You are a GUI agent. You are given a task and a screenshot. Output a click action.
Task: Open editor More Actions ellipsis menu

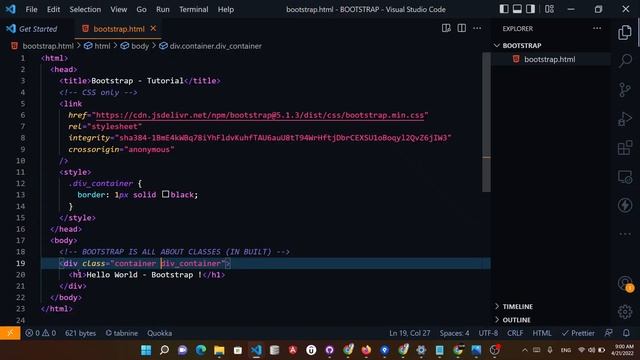coord(477,28)
